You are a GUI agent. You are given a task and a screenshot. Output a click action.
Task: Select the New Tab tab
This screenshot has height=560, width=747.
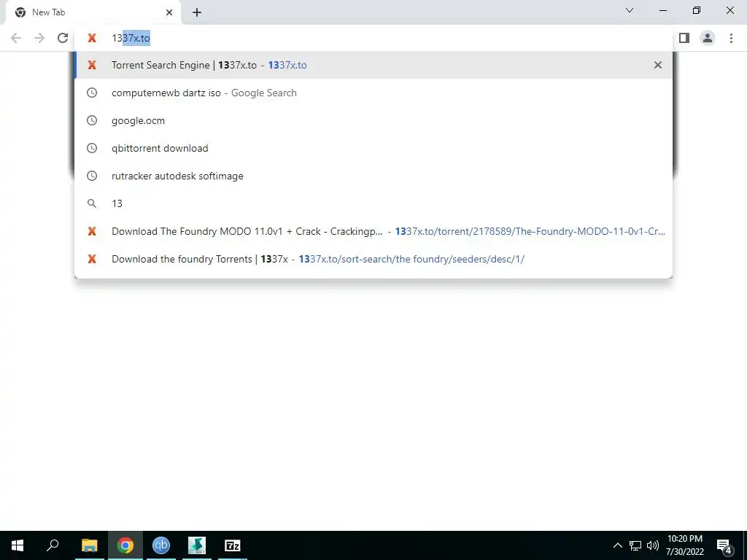pyautogui.click(x=93, y=12)
